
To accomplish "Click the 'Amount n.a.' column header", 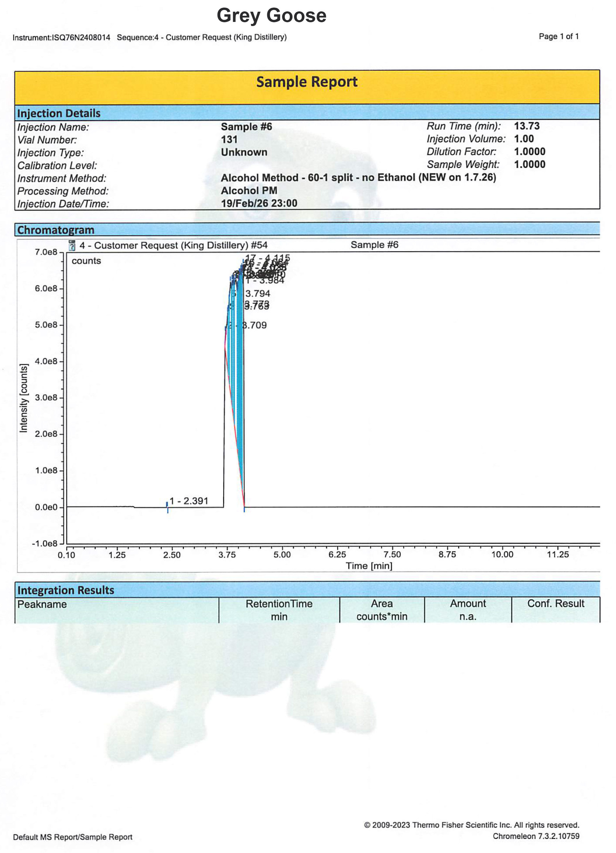I will pos(468,610).
